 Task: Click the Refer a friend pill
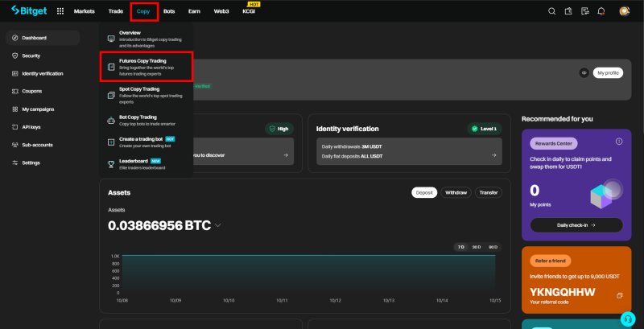point(551,261)
